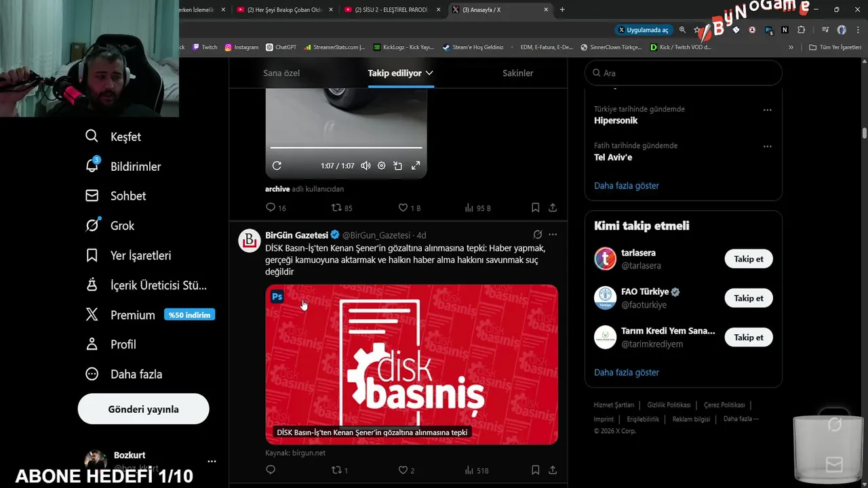Replay the finished video

pyautogui.click(x=277, y=165)
